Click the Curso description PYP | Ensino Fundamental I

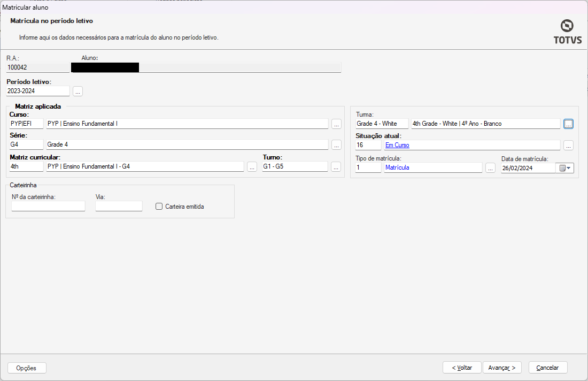187,124
